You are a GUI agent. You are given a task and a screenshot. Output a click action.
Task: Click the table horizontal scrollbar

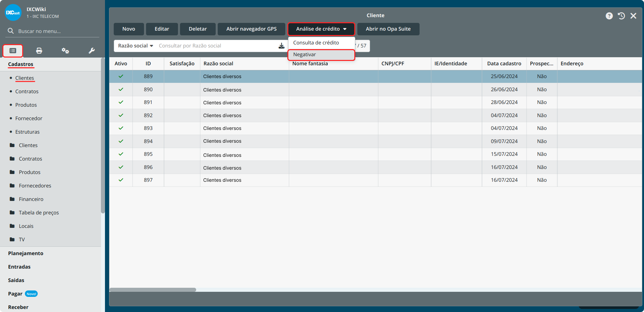(x=153, y=290)
